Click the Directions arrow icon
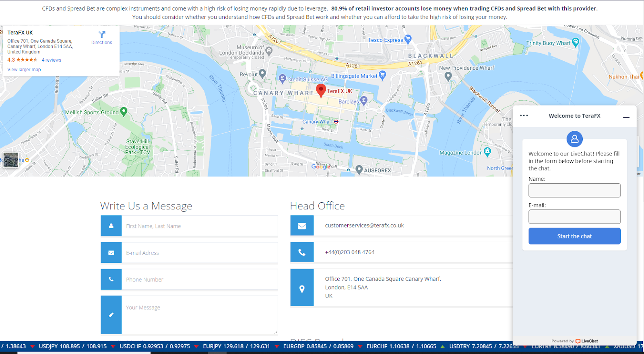Screen dimensions: 644x354 (102, 34)
